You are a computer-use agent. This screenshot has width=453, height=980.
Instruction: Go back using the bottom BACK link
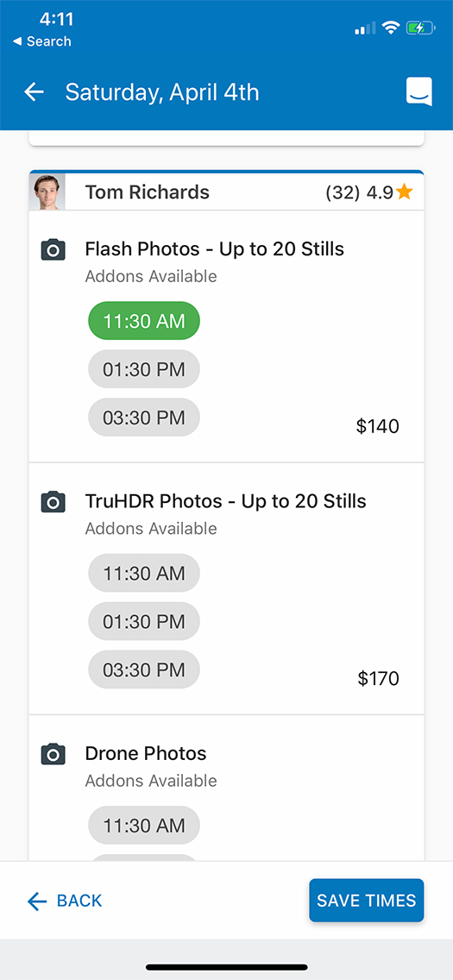65,901
